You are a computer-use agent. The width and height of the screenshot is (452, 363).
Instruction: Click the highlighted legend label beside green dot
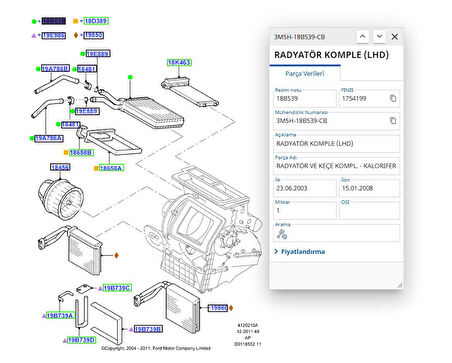pos(54,21)
